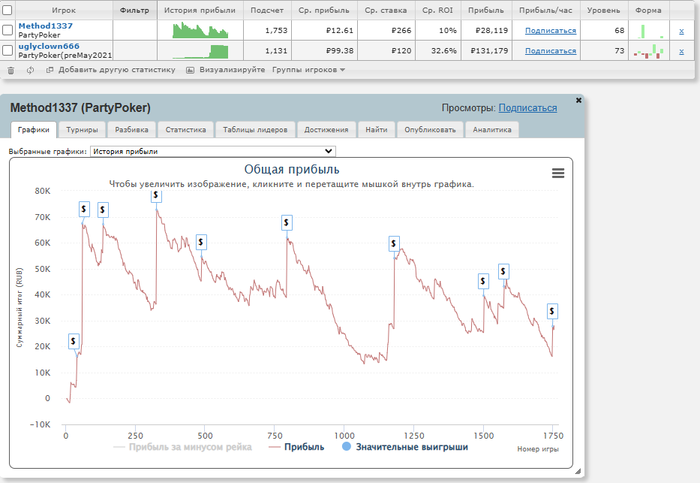Toggle the Прибыль legend series
Image resolution: width=700 pixels, height=483 pixels.
(x=296, y=447)
